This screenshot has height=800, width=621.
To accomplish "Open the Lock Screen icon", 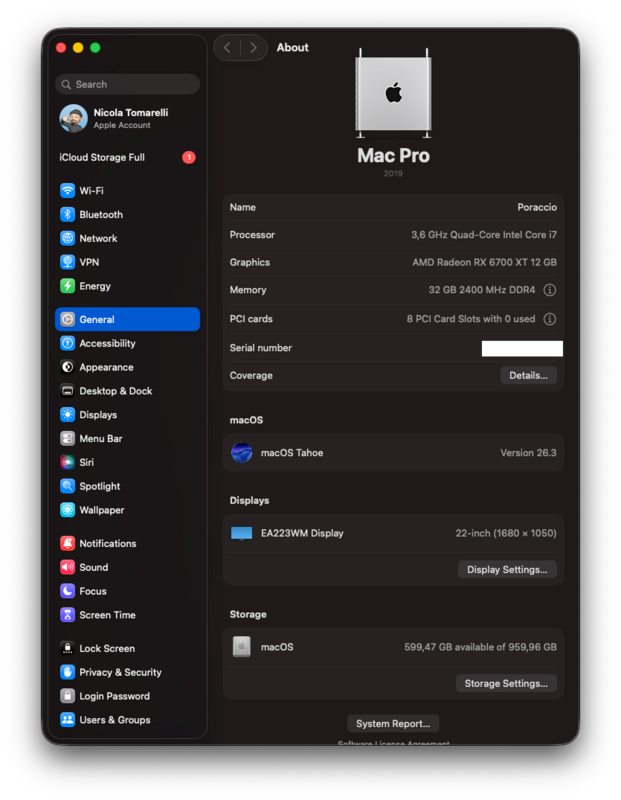I will (67, 648).
